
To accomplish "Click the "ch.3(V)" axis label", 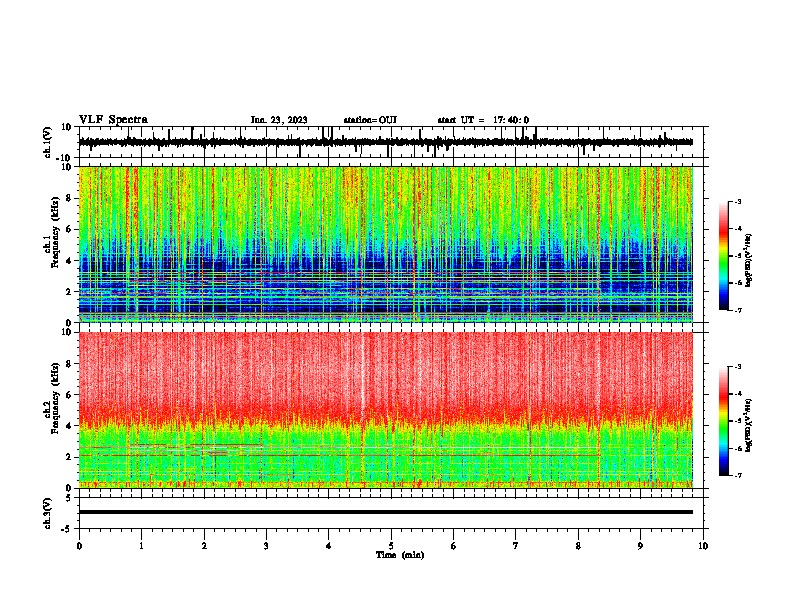I will [48, 513].
